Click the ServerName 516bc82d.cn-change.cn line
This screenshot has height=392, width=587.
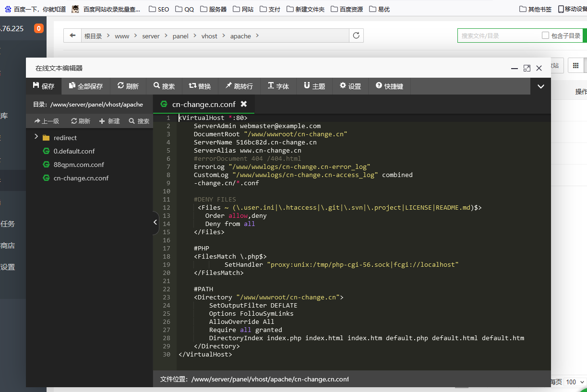point(255,142)
